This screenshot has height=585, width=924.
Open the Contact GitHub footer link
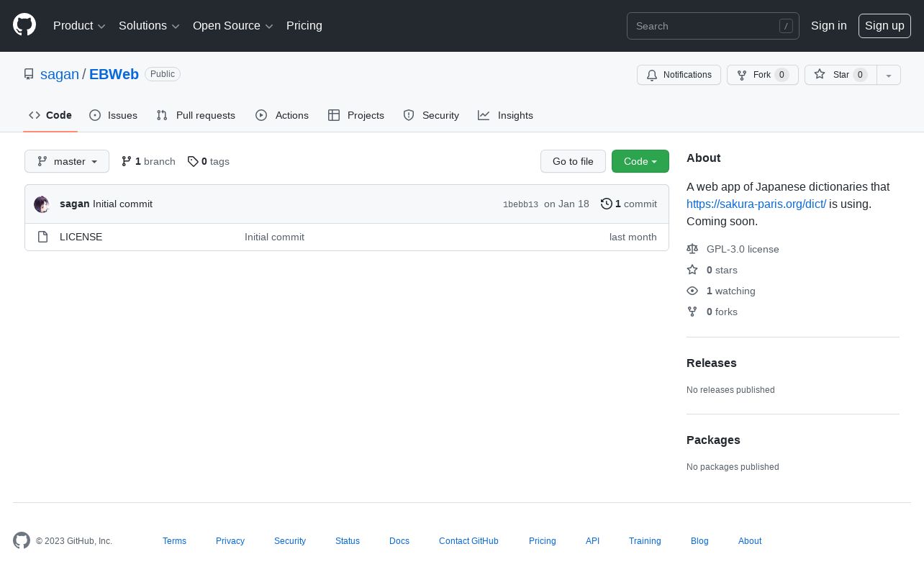(x=468, y=541)
